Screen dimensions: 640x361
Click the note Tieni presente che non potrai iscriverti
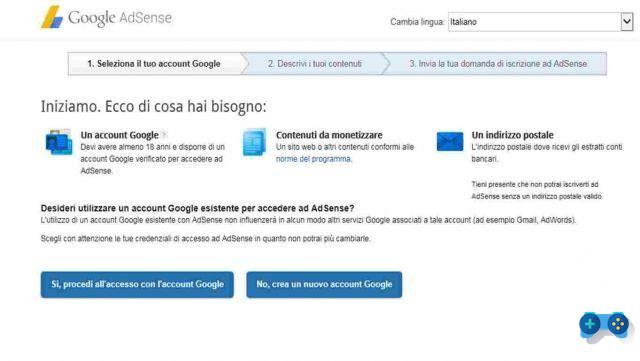(537, 190)
